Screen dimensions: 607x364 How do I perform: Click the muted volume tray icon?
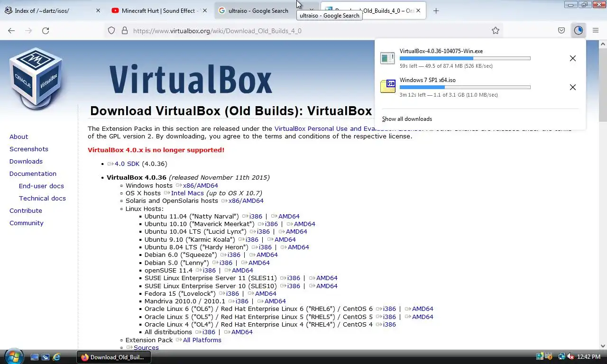pos(570,356)
